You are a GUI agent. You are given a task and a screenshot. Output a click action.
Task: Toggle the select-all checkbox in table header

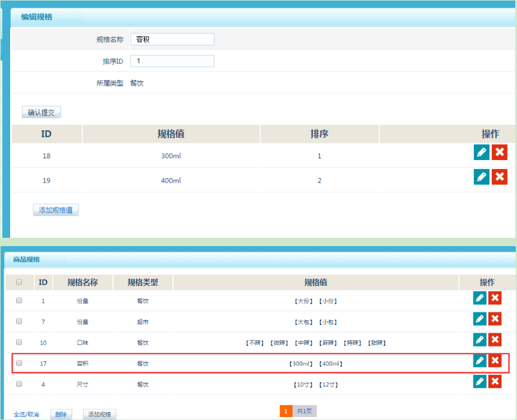tap(19, 282)
